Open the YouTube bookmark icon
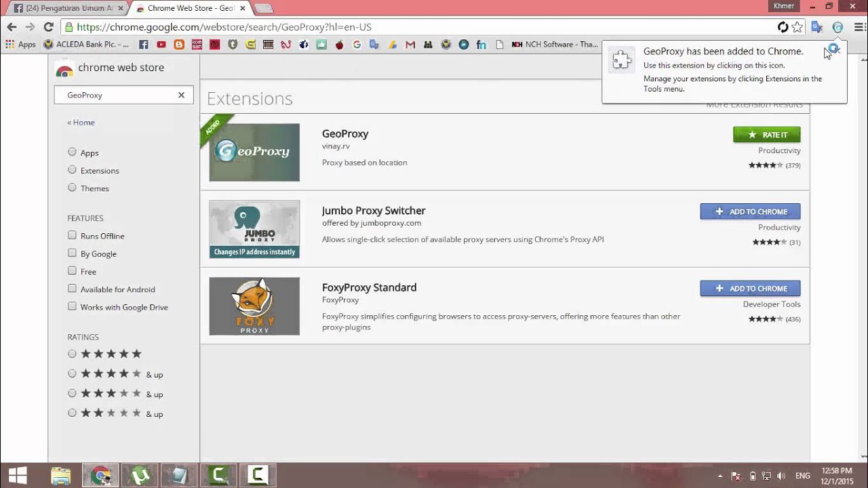868x488 pixels. pos(161,45)
